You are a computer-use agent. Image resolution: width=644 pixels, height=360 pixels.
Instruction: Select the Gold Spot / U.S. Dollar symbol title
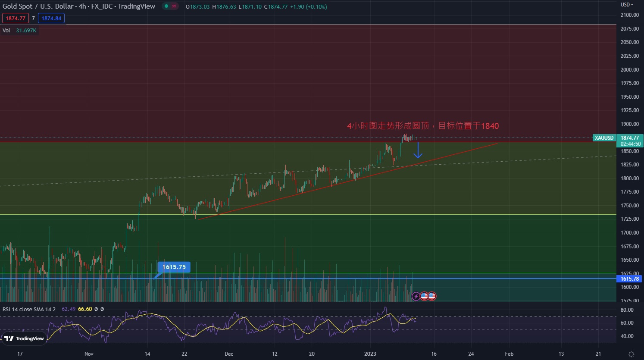point(38,6)
